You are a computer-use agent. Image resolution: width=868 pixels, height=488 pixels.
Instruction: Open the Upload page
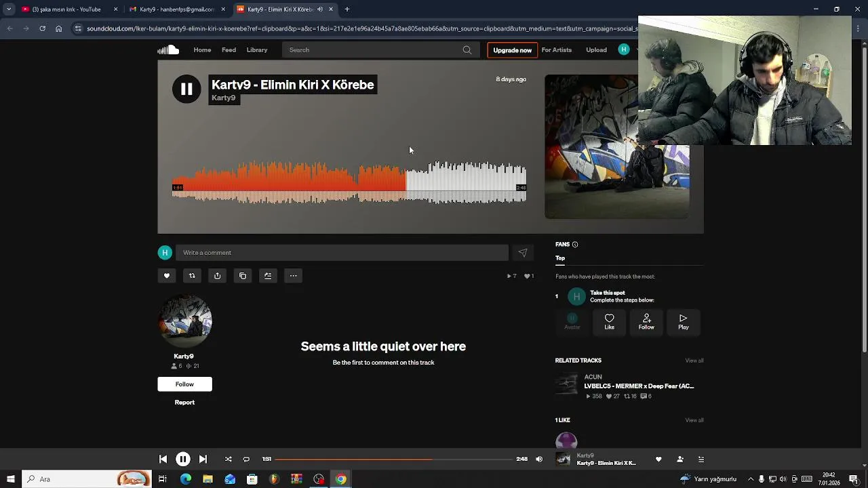pyautogui.click(x=596, y=49)
